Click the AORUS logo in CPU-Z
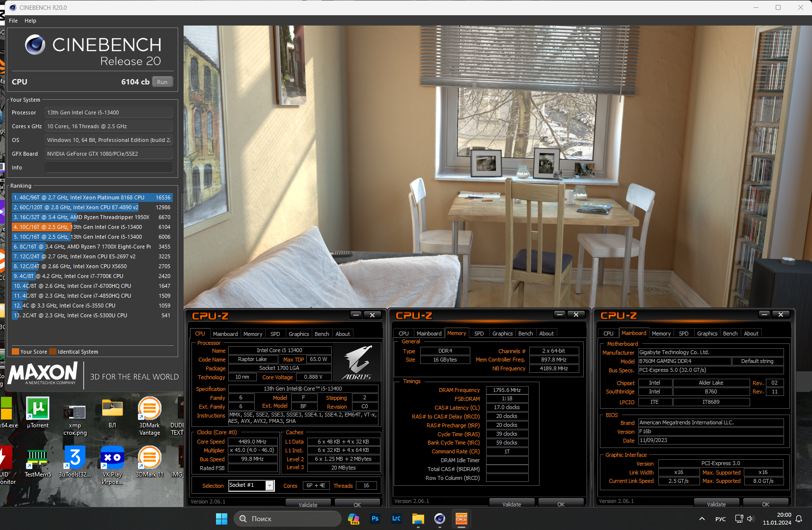This screenshot has width=812, height=530. pos(357,363)
